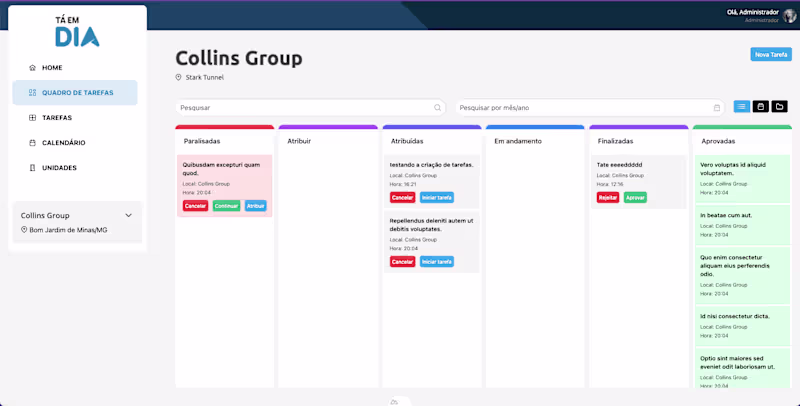Expand the Collins Group unit selector chevron

click(x=129, y=215)
